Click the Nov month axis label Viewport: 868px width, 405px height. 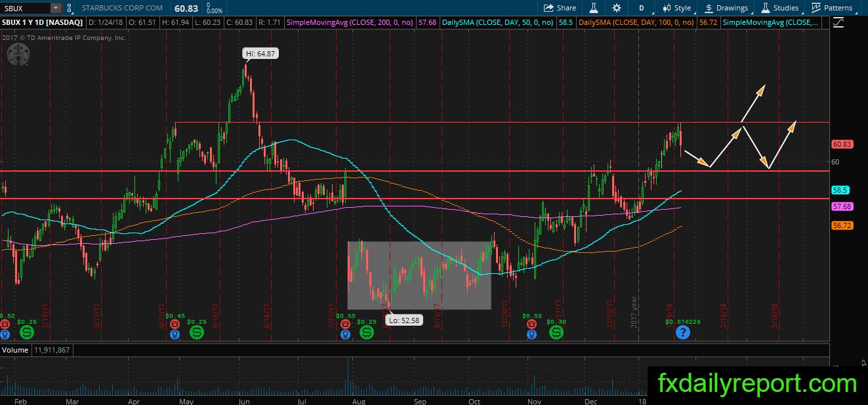click(x=535, y=400)
